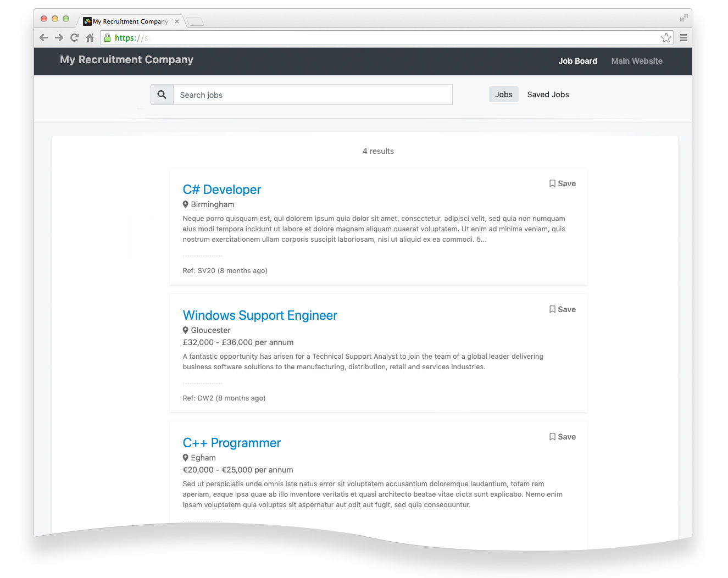The height and width of the screenshot is (578, 728).
Task: Click the red window close button
Action: point(44,19)
